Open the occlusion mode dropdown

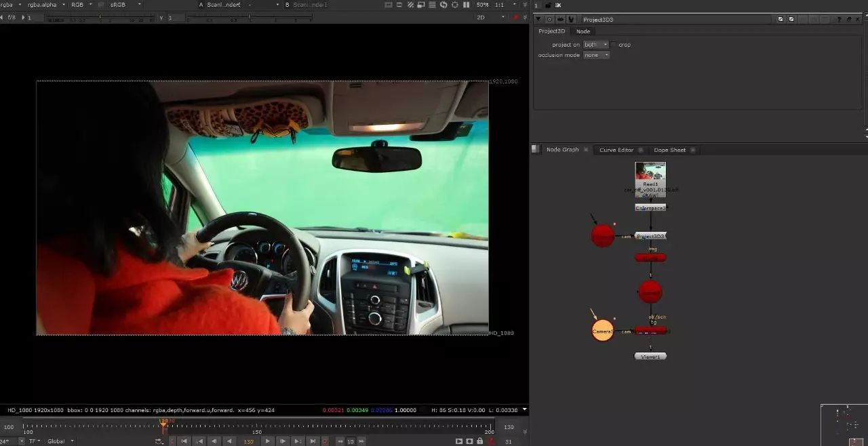[x=596, y=56]
